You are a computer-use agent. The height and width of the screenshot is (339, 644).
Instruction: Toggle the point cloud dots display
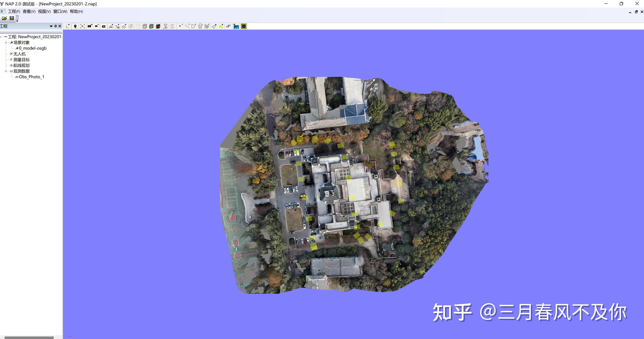(138, 26)
